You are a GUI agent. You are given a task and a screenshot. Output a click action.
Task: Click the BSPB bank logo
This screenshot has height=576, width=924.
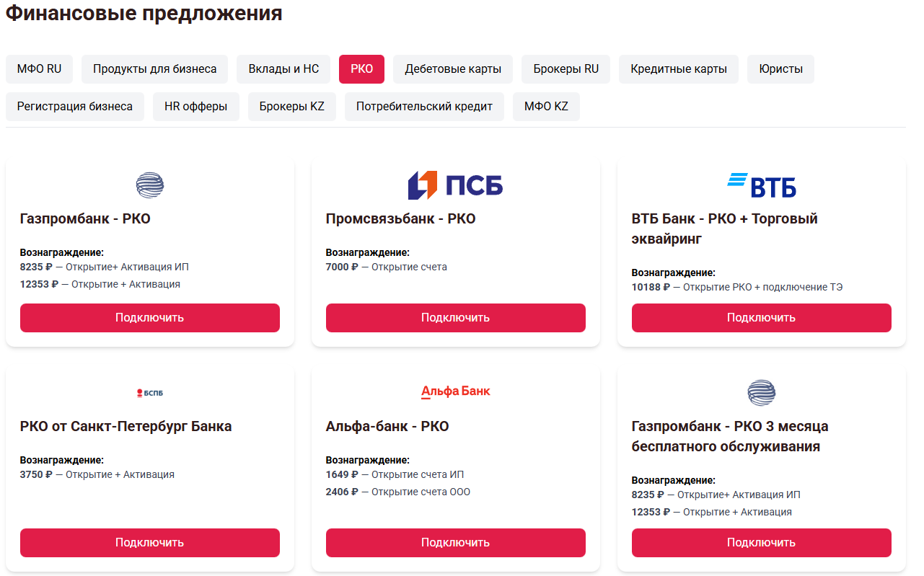[x=150, y=393]
